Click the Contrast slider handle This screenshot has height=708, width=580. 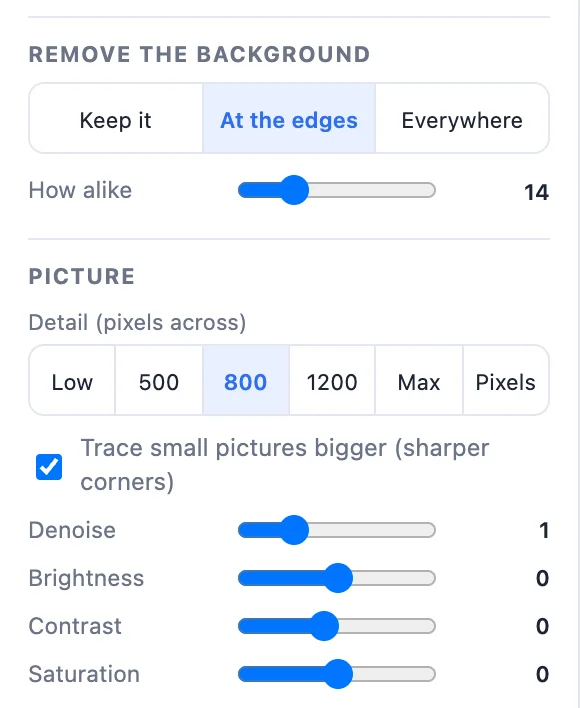[324, 626]
